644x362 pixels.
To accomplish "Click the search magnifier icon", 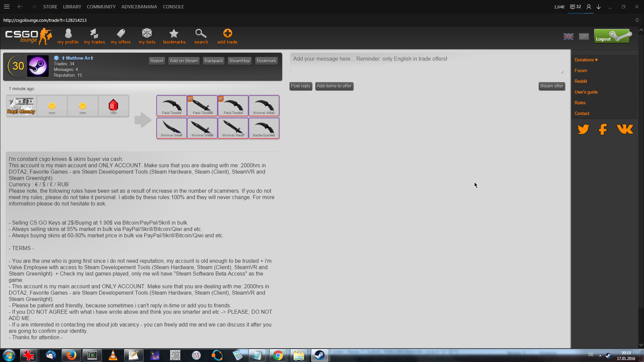I will (201, 34).
